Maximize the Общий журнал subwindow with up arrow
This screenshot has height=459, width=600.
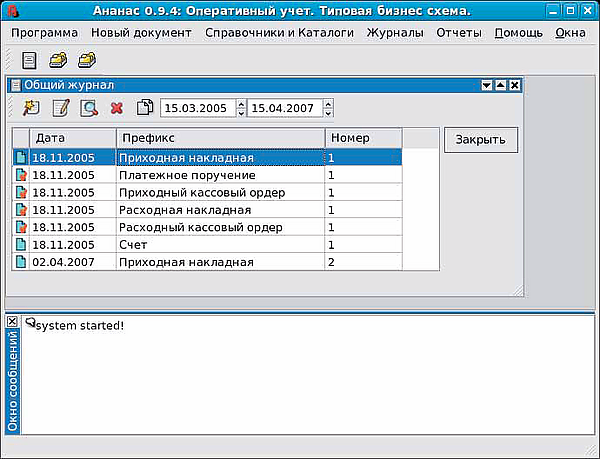coord(501,85)
